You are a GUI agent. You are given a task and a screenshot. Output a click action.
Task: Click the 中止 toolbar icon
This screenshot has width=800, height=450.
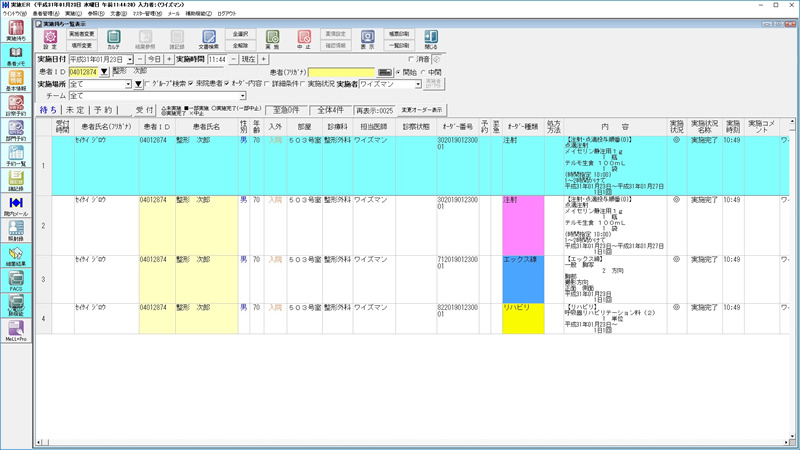304,39
